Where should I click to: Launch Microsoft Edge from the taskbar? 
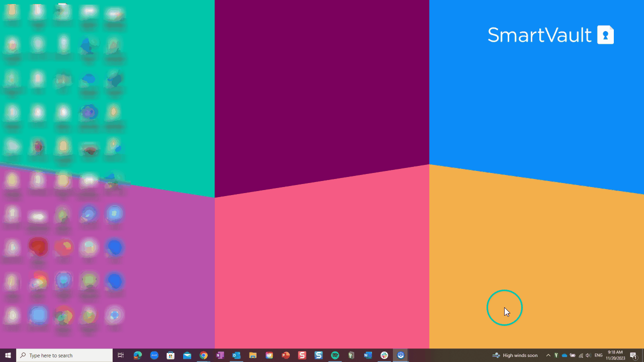click(137, 355)
